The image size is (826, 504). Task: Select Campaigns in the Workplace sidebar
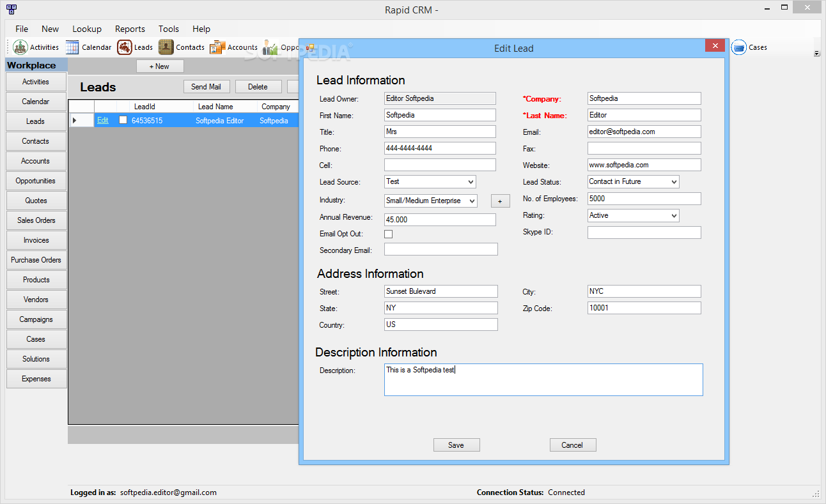36,319
